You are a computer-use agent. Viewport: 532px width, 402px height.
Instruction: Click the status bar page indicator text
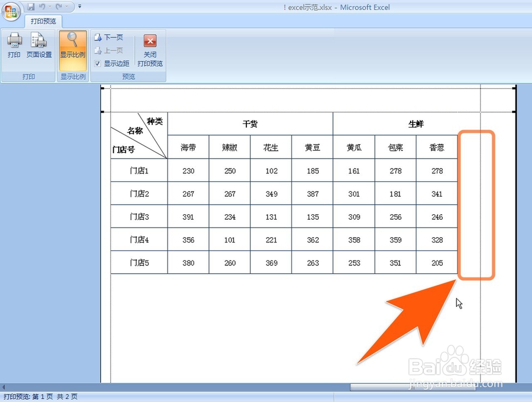41,397
